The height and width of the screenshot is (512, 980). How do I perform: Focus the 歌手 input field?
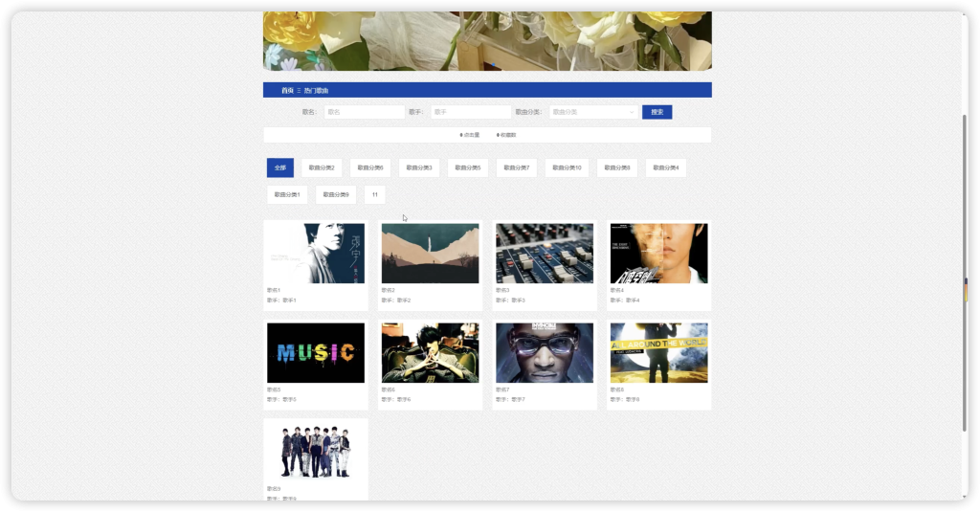(x=471, y=112)
